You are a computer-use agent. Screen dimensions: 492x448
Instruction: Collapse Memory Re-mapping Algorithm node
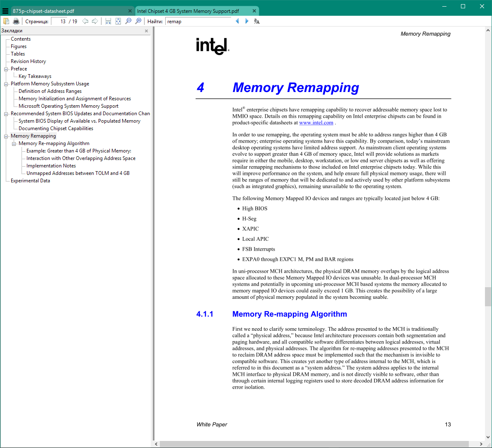pos(14,144)
